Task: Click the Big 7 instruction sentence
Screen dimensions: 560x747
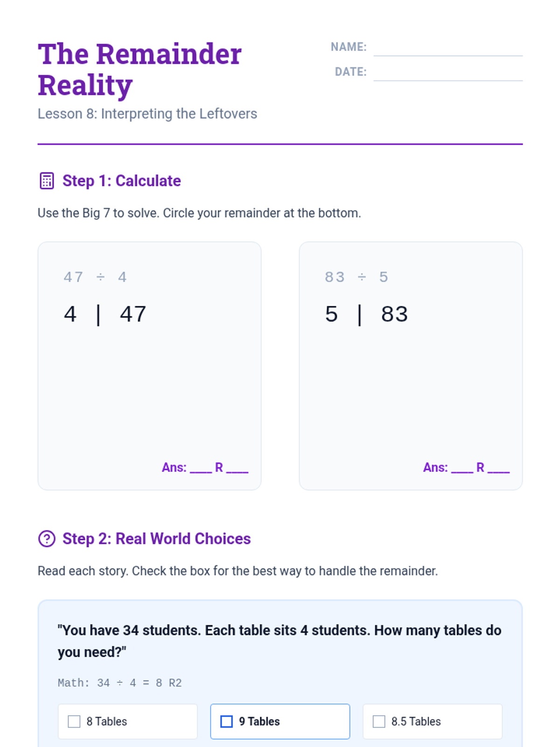Action: pyautogui.click(x=199, y=213)
